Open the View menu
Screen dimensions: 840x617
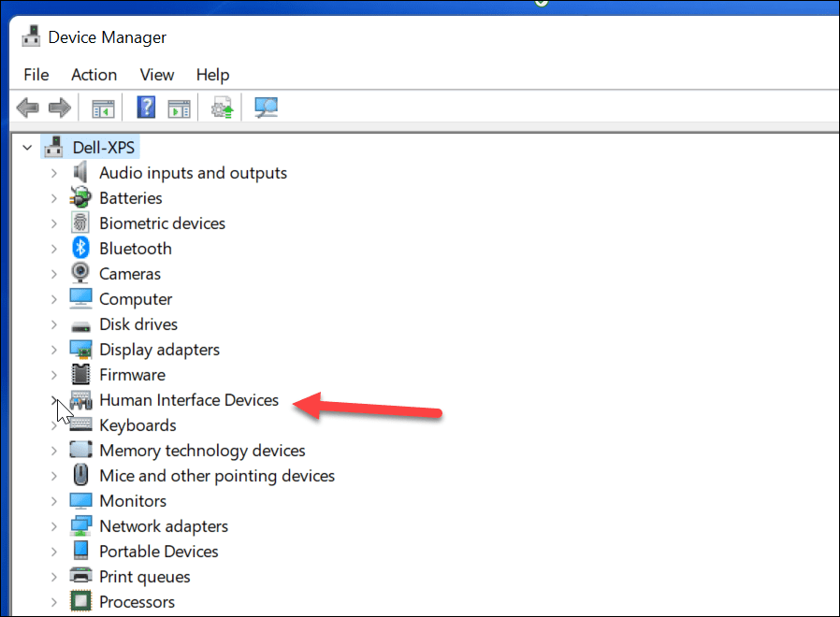click(x=156, y=75)
